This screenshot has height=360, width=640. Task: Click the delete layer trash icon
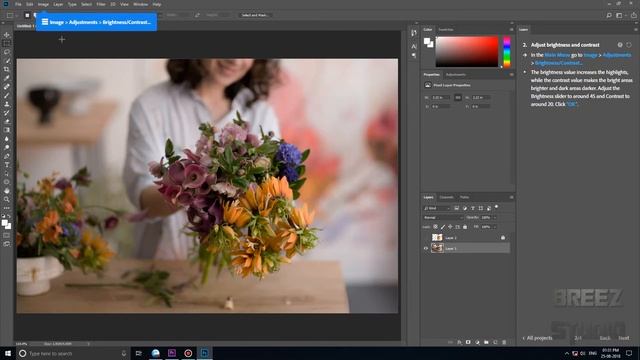[504, 342]
